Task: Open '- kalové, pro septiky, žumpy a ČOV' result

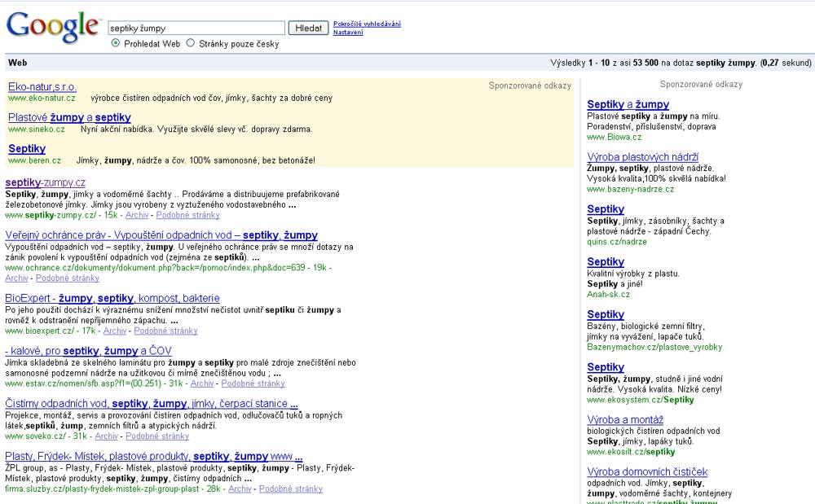Action: coord(88,351)
